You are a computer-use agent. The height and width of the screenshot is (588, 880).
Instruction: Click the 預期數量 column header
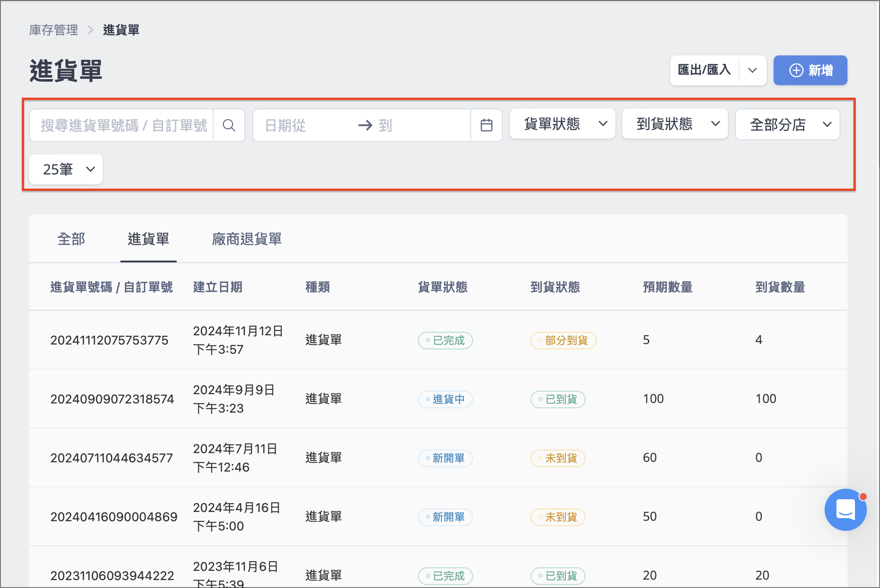(668, 287)
